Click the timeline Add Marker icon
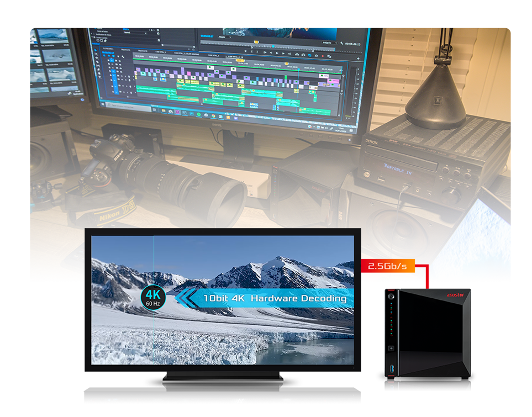Viewport: 532px width, 417px height. pos(118,56)
